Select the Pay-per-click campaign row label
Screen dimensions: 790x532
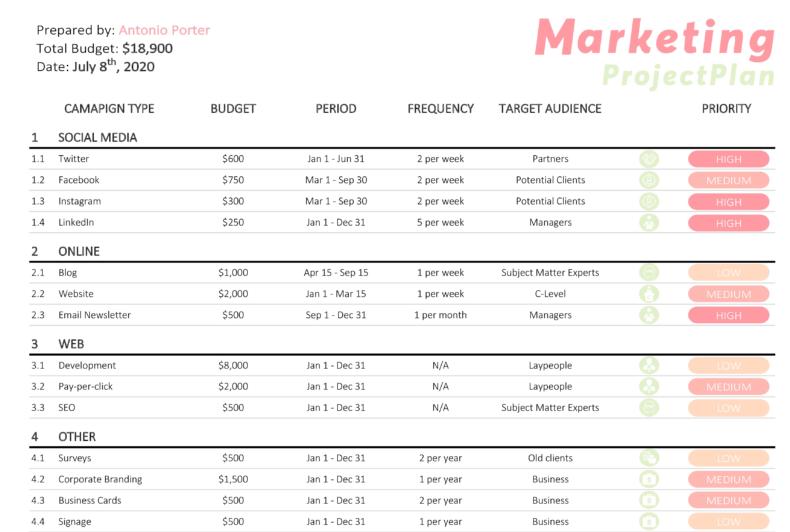pyautogui.click(x=86, y=386)
